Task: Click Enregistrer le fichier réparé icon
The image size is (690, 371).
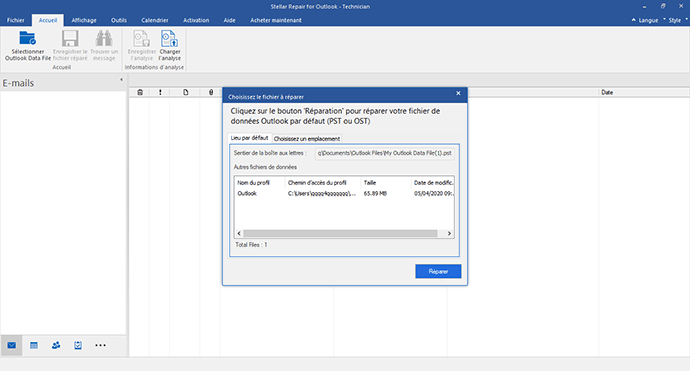Action: pos(70,39)
